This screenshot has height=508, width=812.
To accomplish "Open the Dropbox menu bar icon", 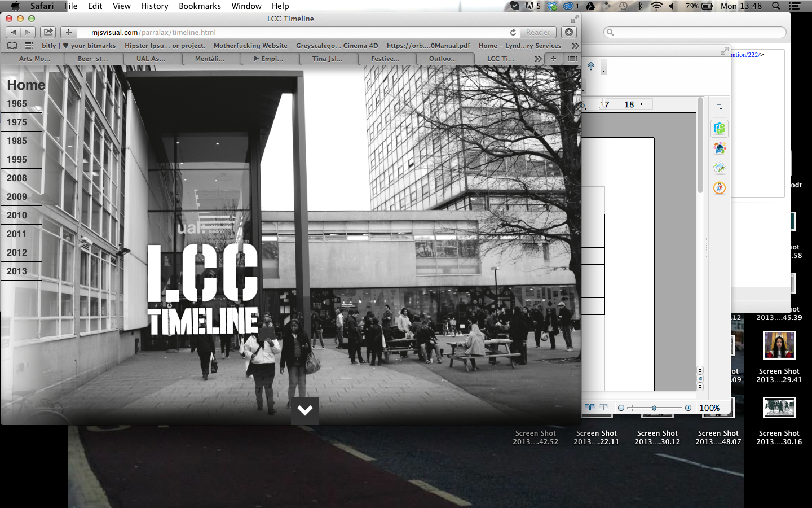I will tap(552, 6).
